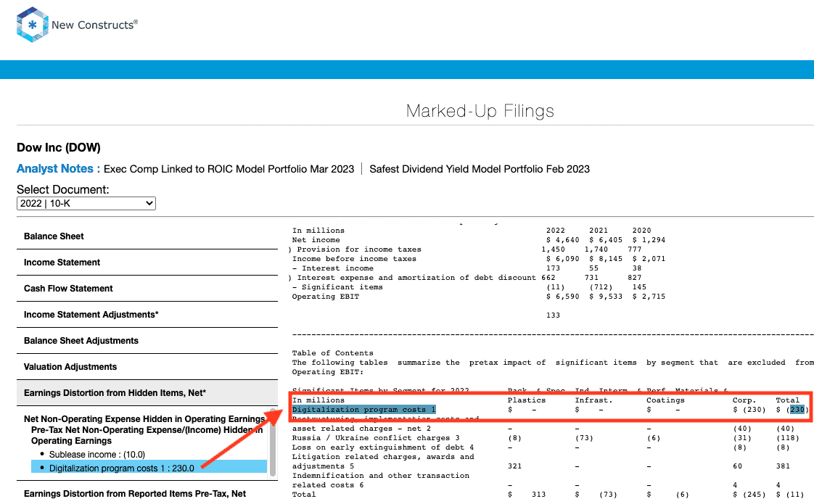Click the '- Significant items' row label
Viewport: 814px width, 504px height.
tap(337, 287)
